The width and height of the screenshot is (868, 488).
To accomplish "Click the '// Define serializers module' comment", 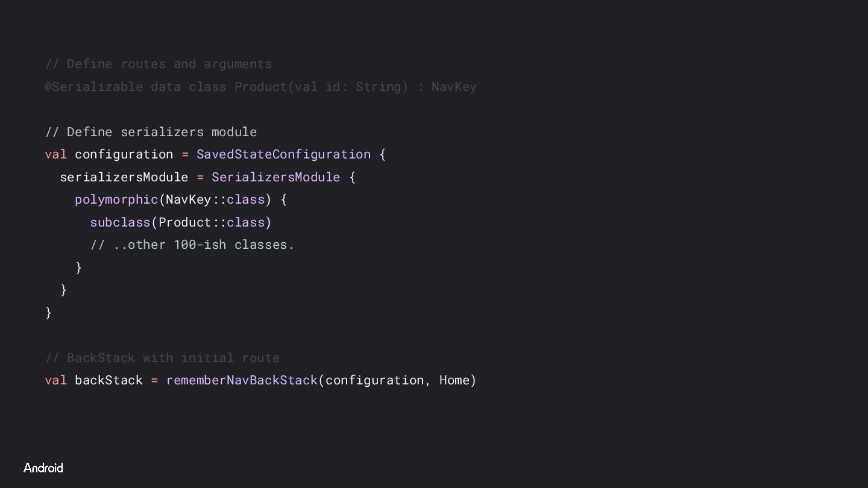I will [x=151, y=132].
